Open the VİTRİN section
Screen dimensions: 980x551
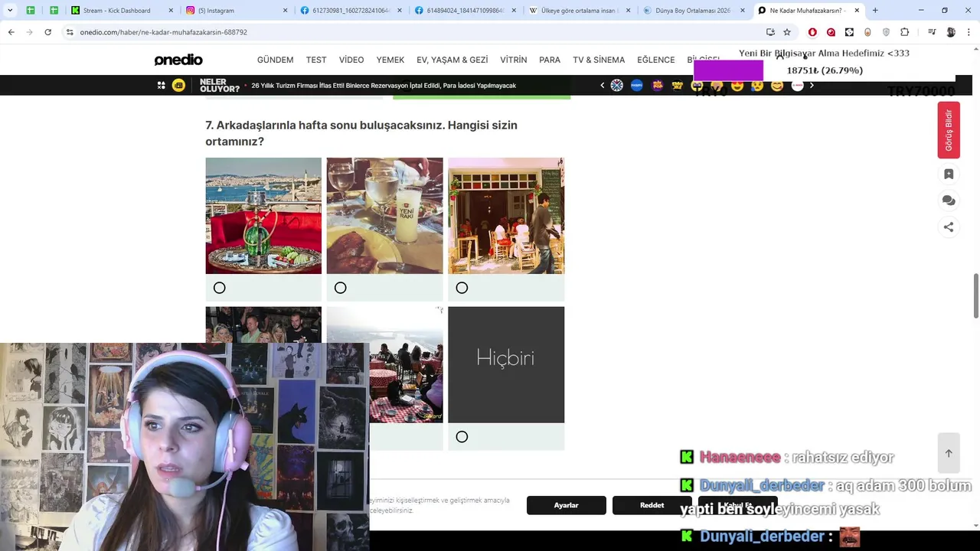click(x=514, y=60)
